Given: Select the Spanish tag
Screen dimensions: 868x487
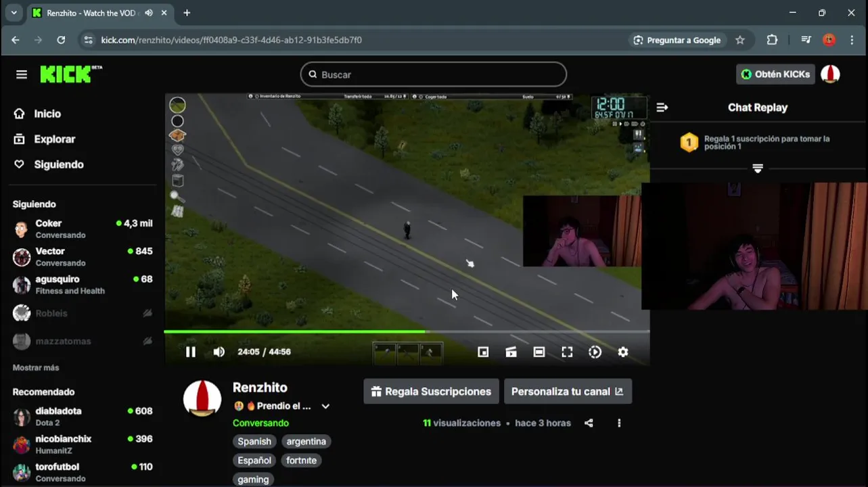Looking at the screenshot, I should coord(254,442).
